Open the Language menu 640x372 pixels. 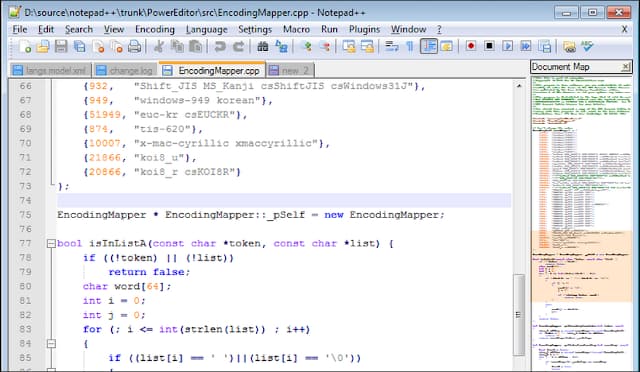[207, 29]
